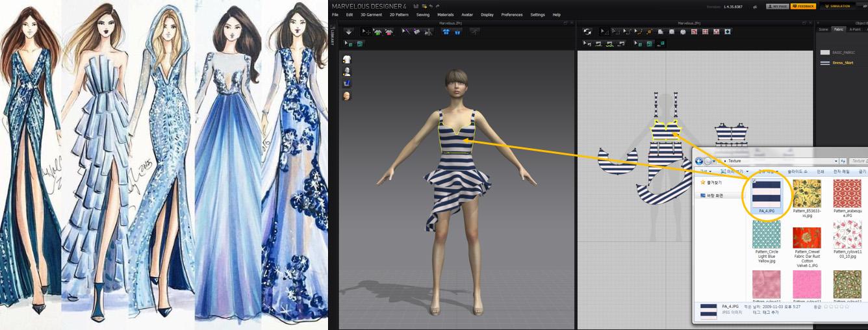The height and width of the screenshot is (330, 868).
Task: Select the select/move tool in 3D toolbar
Action: pos(366,31)
